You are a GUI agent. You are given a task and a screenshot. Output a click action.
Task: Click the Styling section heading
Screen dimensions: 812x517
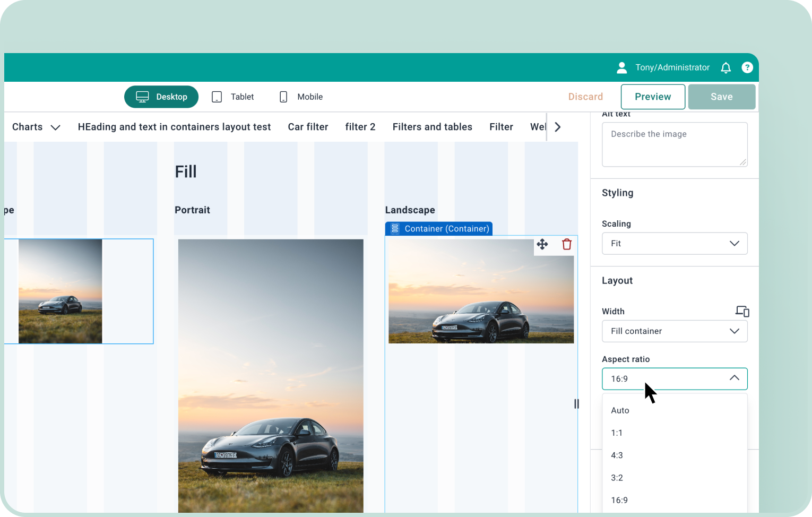618,193
